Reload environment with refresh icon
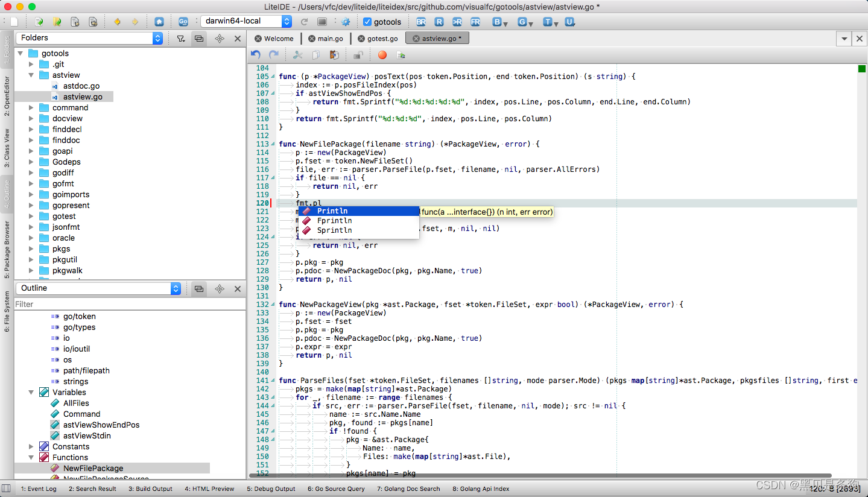Viewport: 868px width, 497px height. (x=305, y=22)
